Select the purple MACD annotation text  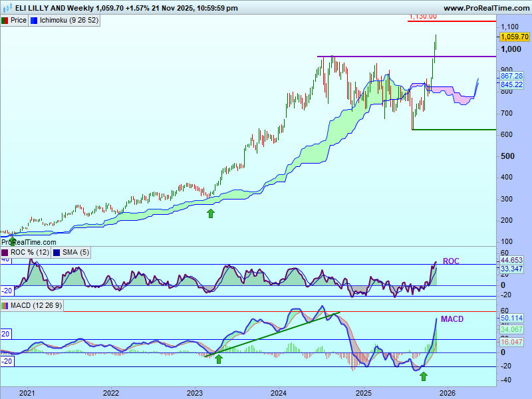pyautogui.click(x=452, y=319)
